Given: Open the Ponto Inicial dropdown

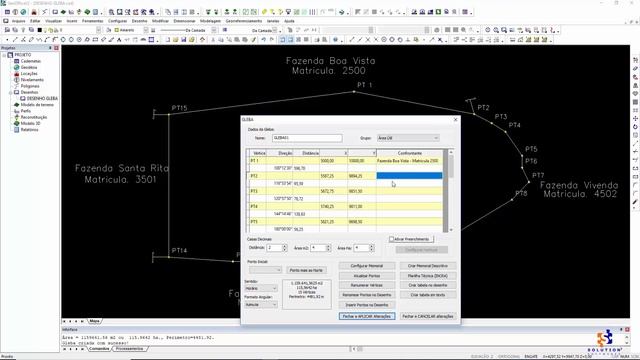Looking at the screenshot, I should [x=265, y=270].
